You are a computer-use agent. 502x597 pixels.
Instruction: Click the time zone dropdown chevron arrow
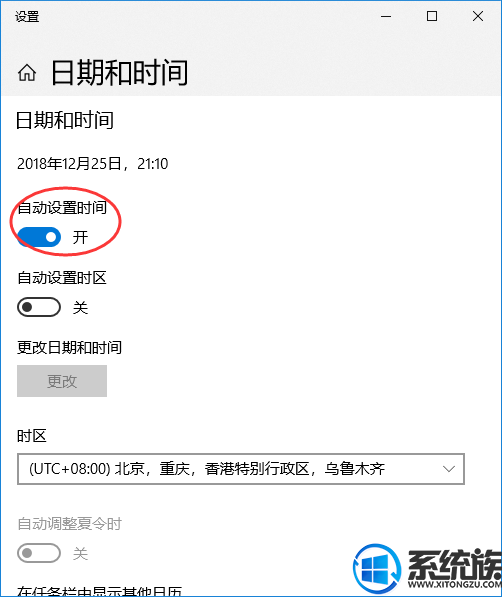[449, 469]
